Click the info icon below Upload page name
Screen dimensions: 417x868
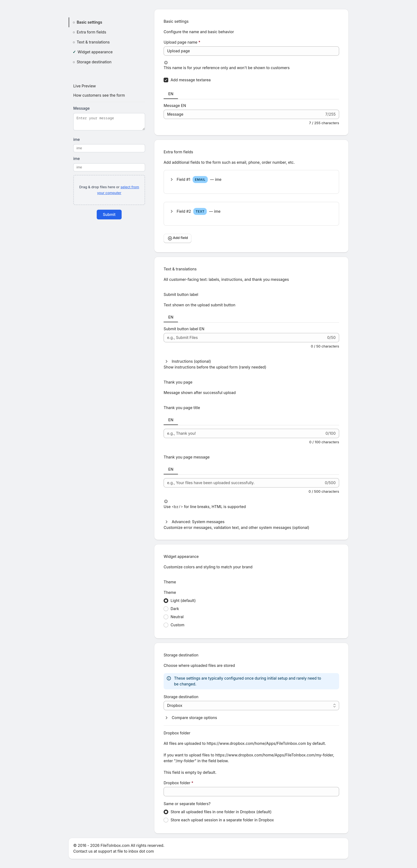(166, 63)
